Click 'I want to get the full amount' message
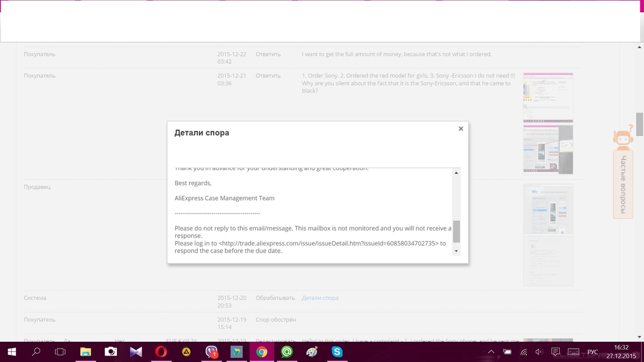 pos(397,54)
